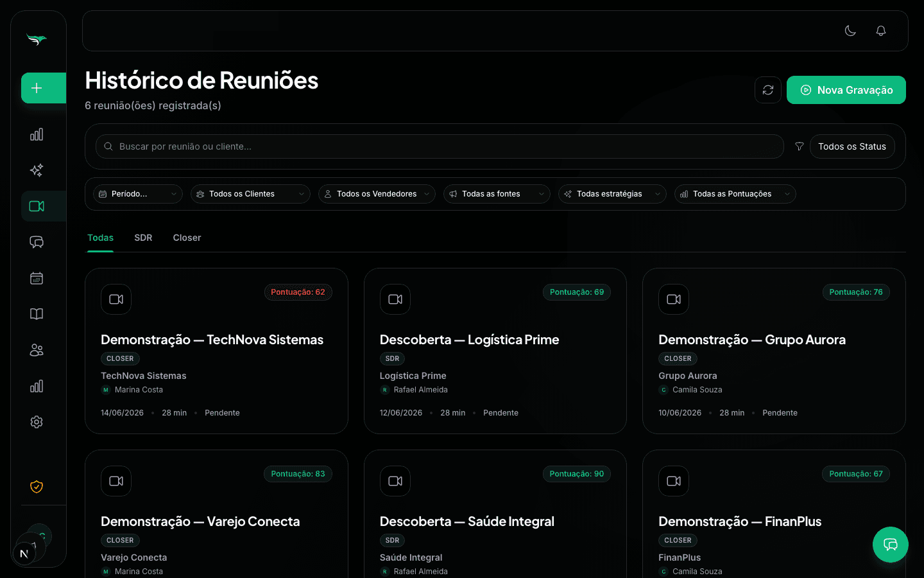Click the yellow shield check icon
924x578 pixels.
pyautogui.click(x=37, y=487)
